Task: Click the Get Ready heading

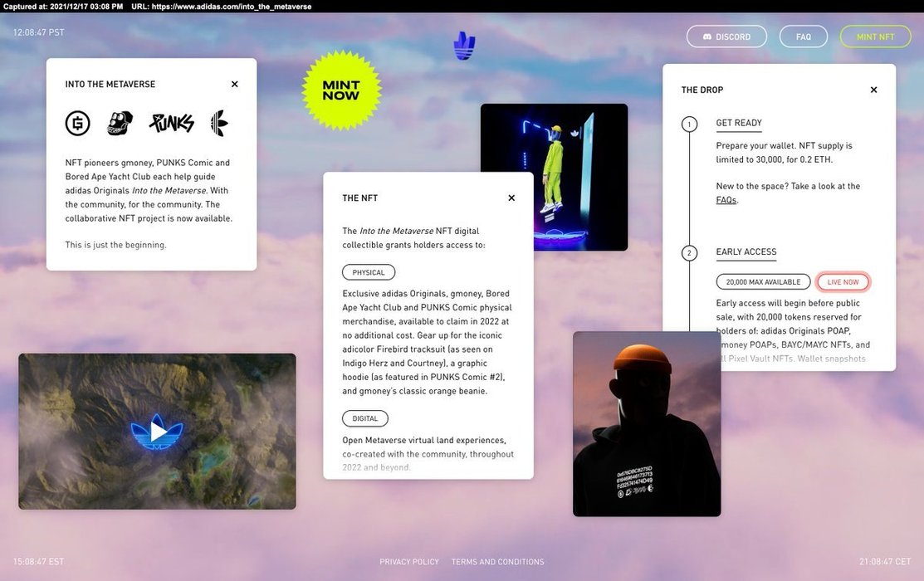Action: (x=739, y=123)
